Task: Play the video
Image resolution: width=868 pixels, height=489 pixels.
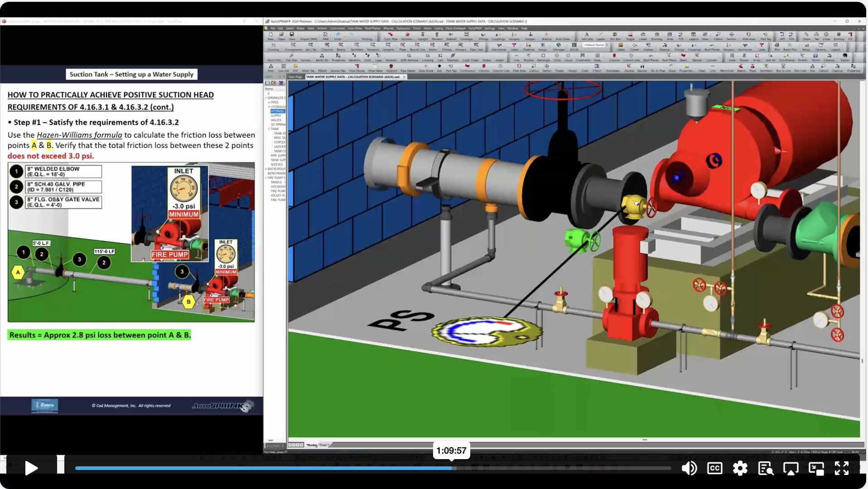Action: tap(31, 468)
